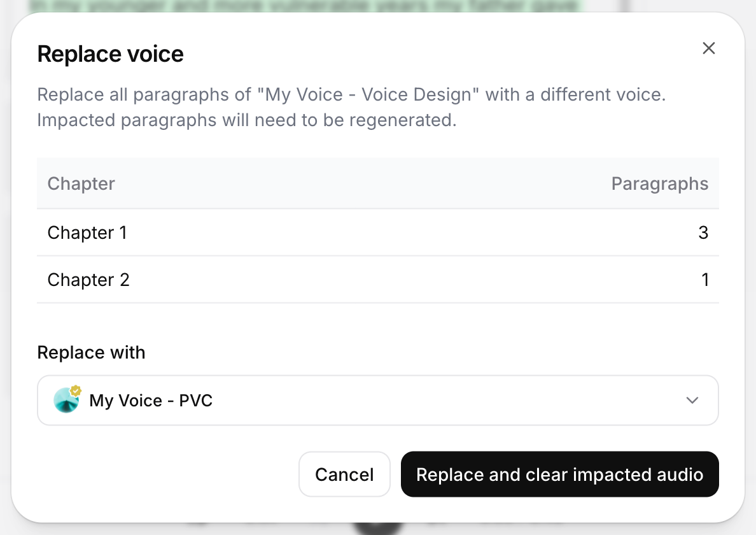756x535 pixels.
Task: Click the My Voice - PVC name text
Action: [x=151, y=401]
